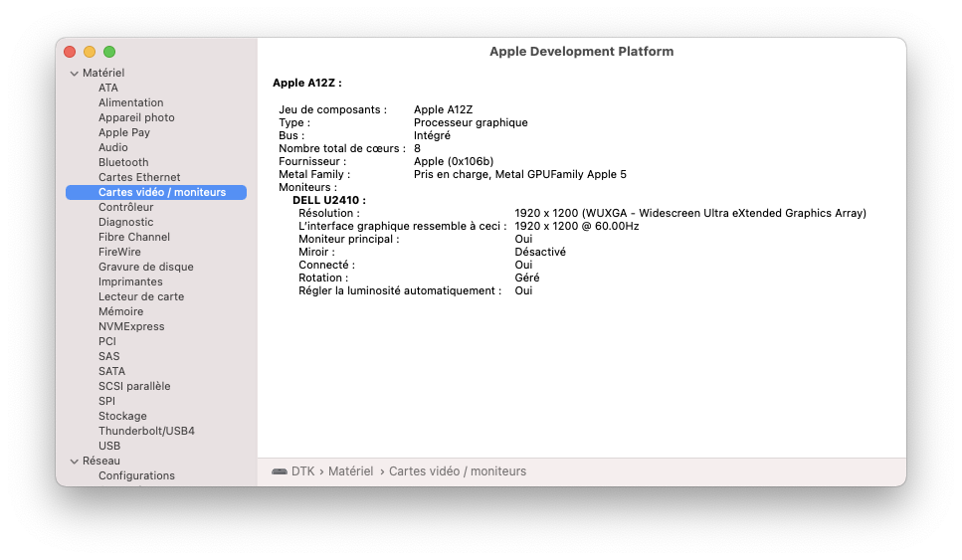Screen dimensions: 962x560
Task: Click Cartes vidéo / moniteurs in path bar
Action: tap(458, 471)
